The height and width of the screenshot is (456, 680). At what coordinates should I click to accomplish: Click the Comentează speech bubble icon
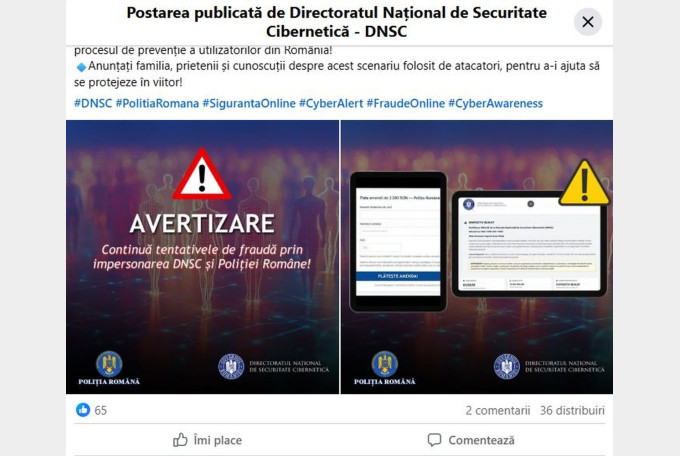tap(434, 440)
